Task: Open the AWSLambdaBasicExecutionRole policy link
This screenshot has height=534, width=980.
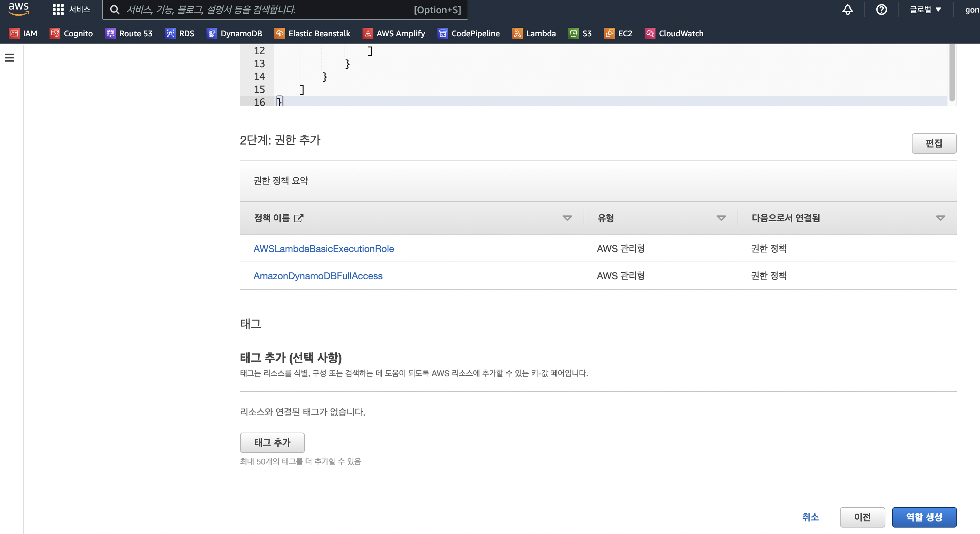Action: pyautogui.click(x=324, y=249)
